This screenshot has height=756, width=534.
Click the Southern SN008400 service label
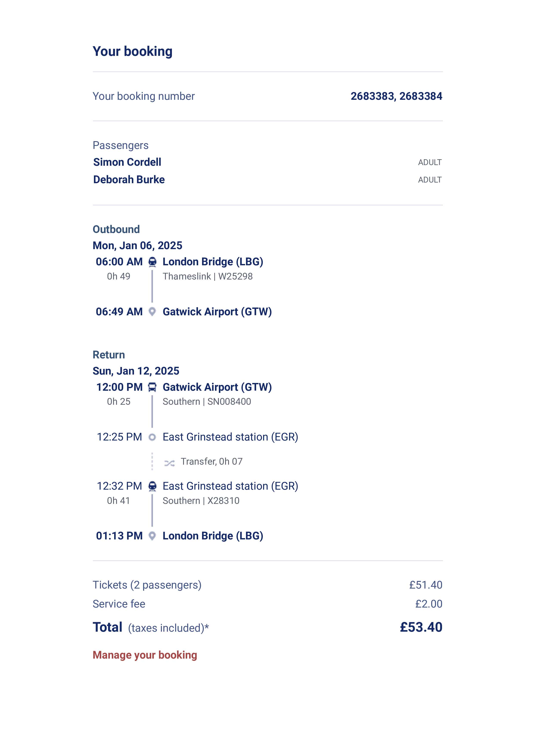pyautogui.click(x=207, y=401)
